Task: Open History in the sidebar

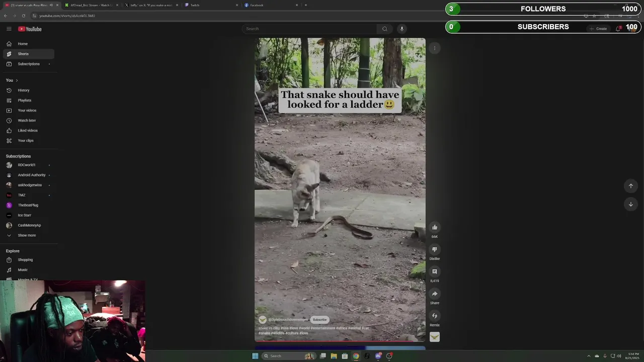Action: (x=29, y=90)
